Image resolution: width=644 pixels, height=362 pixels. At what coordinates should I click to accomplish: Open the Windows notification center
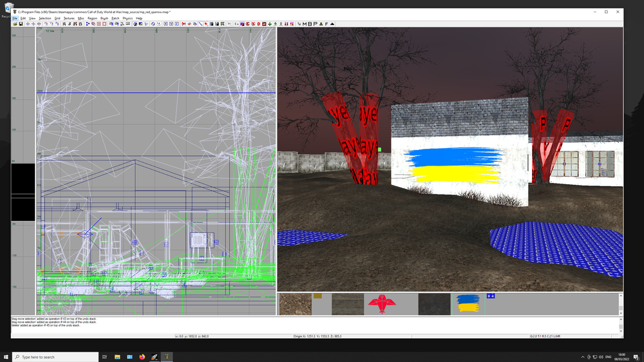pos(636,357)
